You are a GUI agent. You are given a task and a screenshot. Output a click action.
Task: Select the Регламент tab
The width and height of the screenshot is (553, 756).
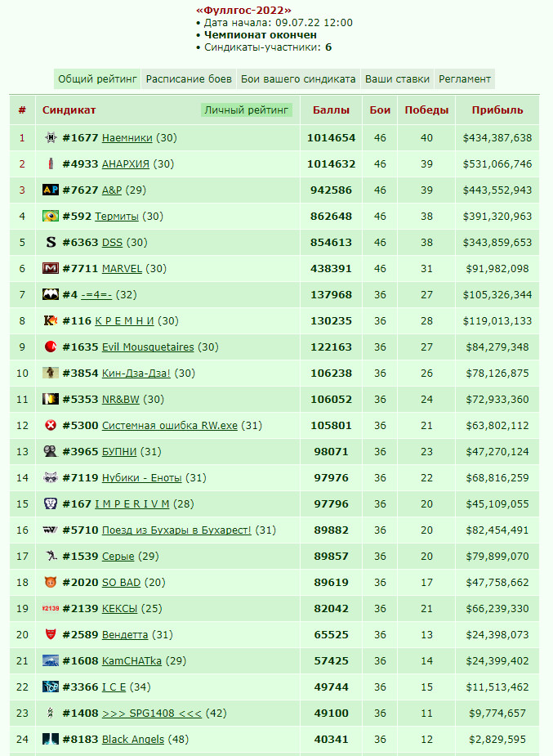[x=465, y=79]
